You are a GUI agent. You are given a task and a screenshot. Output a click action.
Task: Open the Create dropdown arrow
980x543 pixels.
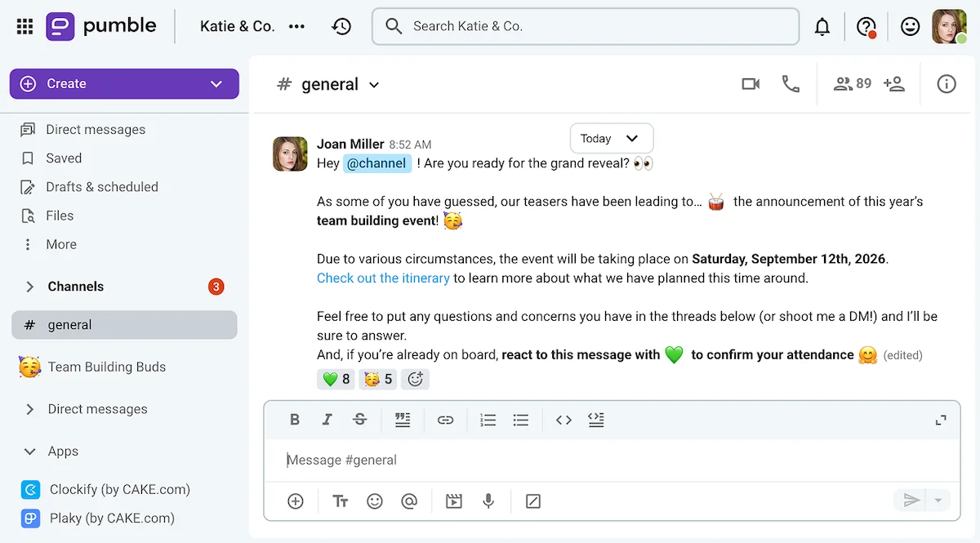(216, 83)
